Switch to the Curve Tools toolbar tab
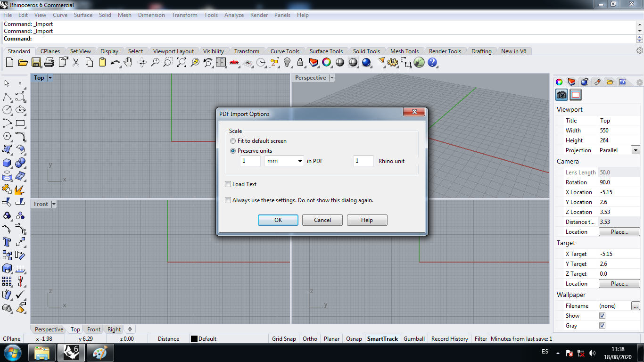The height and width of the screenshot is (362, 644). 285,51
